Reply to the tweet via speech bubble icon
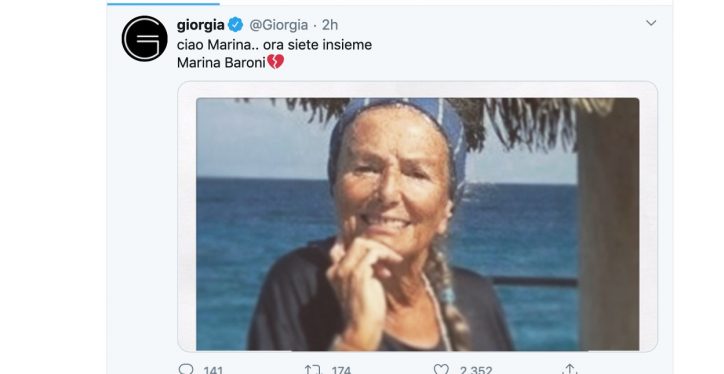 tap(186, 369)
